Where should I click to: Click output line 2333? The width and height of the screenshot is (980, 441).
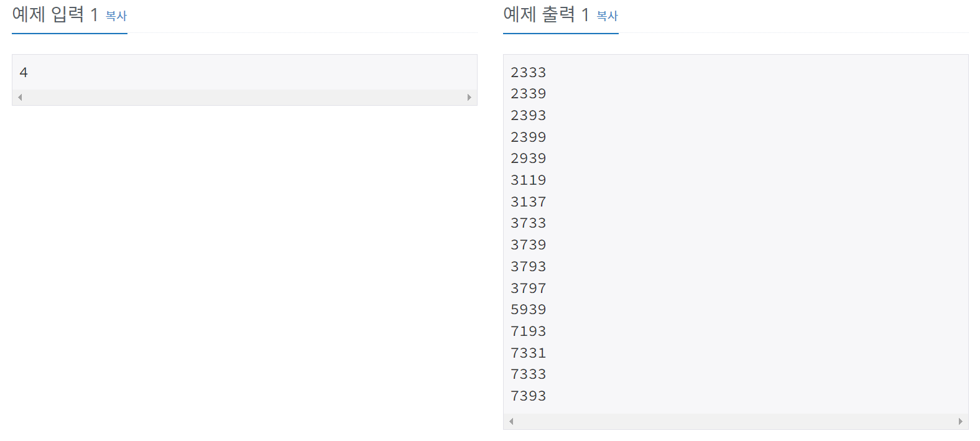pos(529,73)
